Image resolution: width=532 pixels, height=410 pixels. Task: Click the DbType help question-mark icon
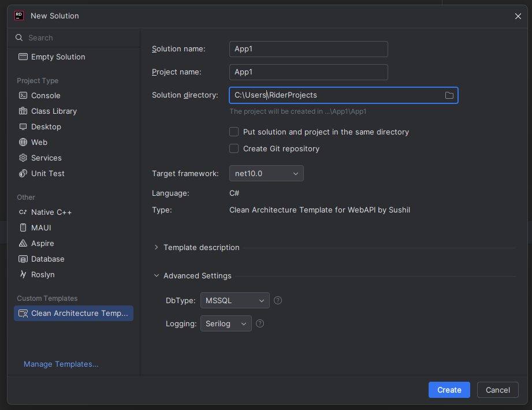pyautogui.click(x=278, y=300)
